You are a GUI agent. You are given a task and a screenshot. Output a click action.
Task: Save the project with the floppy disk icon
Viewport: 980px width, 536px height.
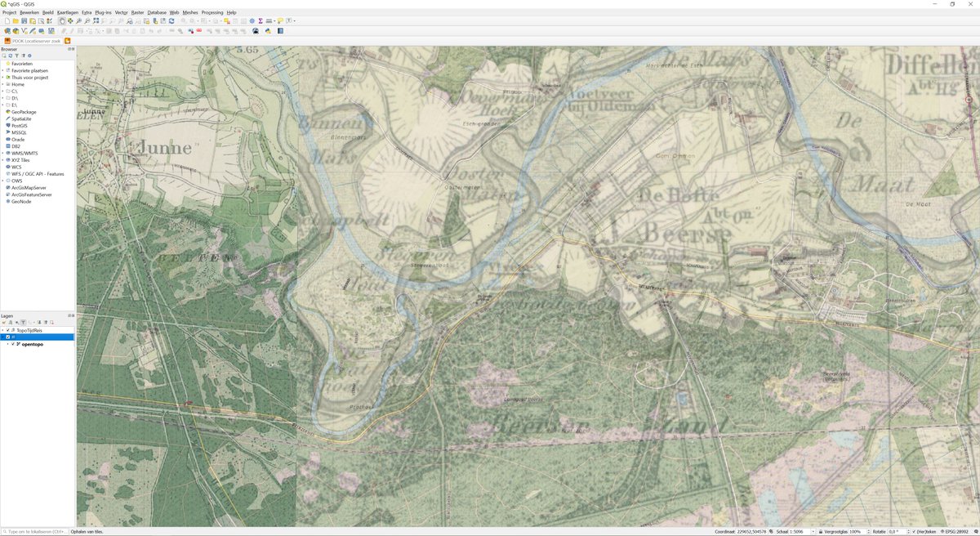24,21
